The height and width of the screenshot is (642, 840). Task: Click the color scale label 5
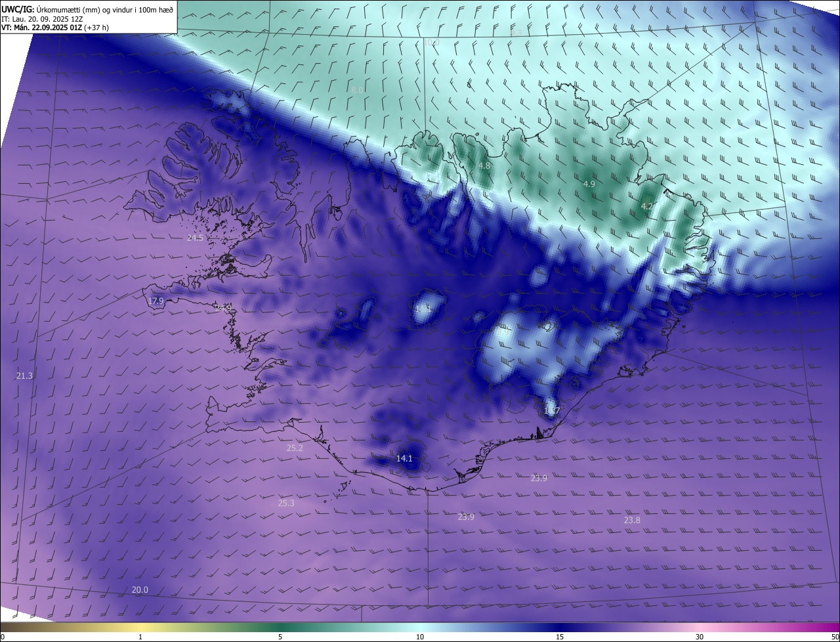[x=280, y=637]
